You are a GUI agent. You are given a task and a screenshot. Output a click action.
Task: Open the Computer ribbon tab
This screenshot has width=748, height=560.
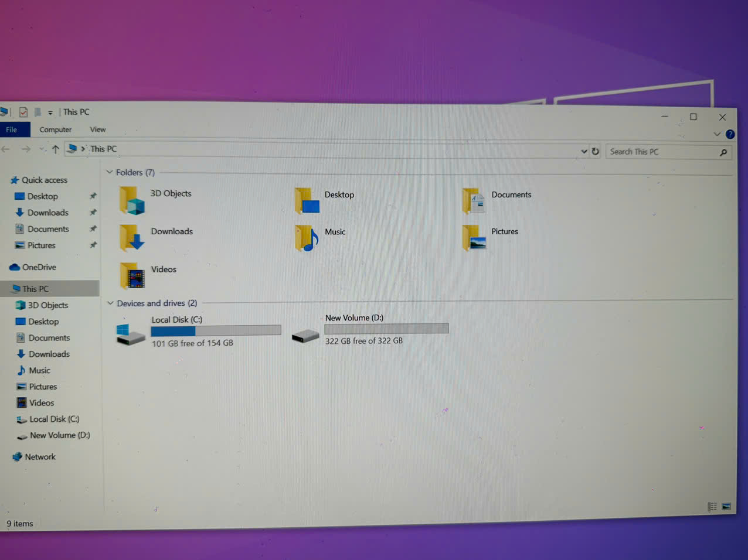(56, 129)
